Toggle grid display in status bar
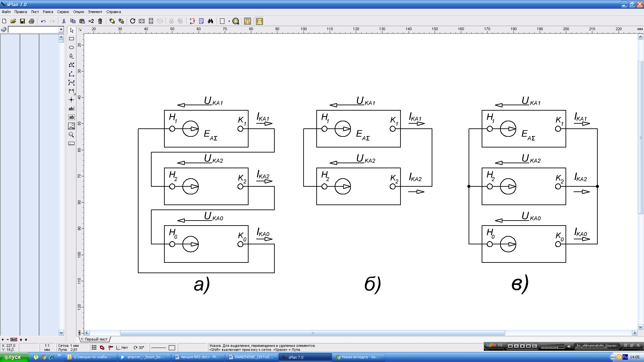The height and width of the screenshot is (362, 644). (x=94, y=348)
